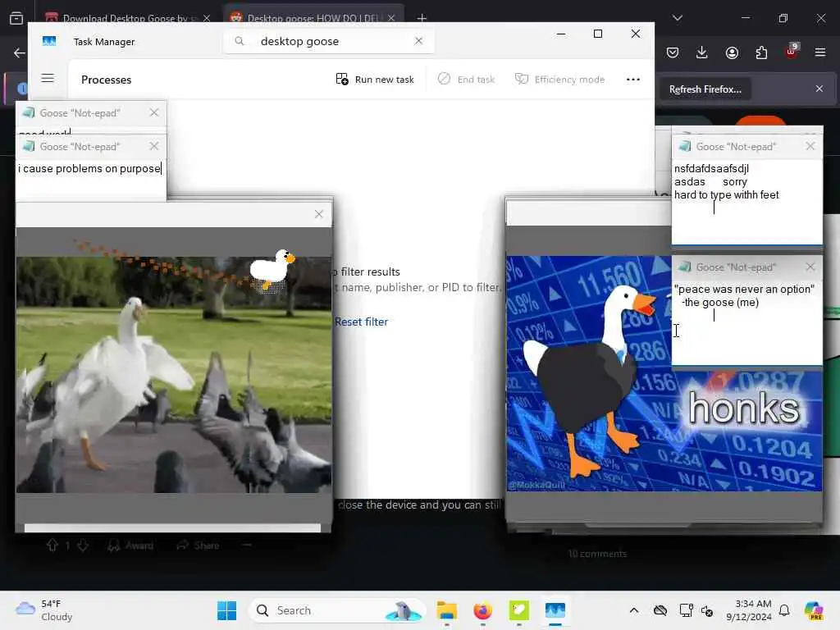Click the uBlock Origin extension icon
Image resolution: width=840 pixels, height=630 pixels.
[x=792, y=52]
